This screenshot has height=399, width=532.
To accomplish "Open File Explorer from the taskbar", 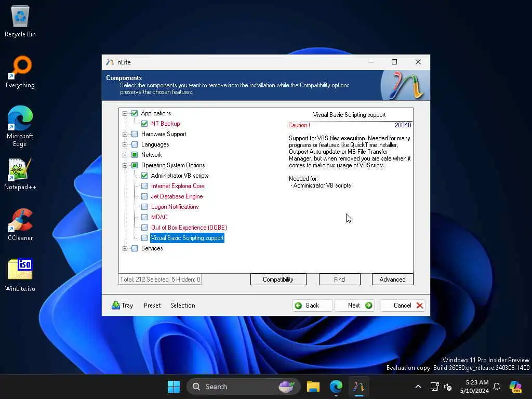I will pyautogui.click(x=313, y=387).
